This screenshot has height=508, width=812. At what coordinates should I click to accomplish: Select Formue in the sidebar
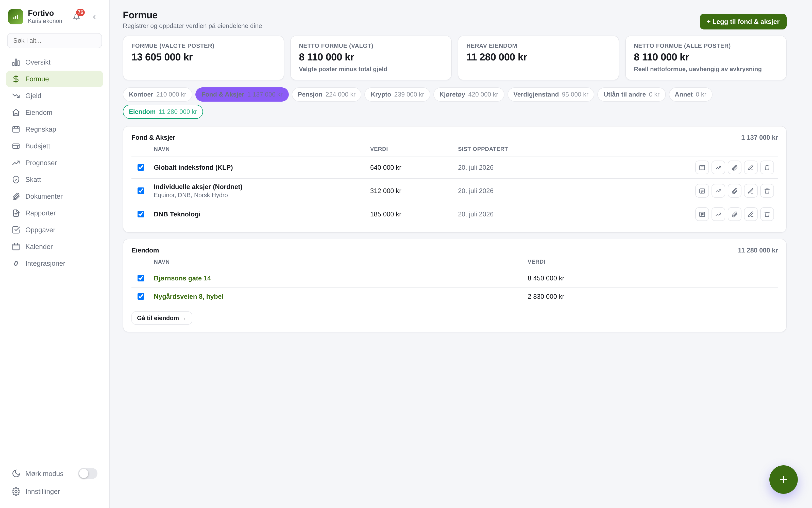click(x=54, y=79)
